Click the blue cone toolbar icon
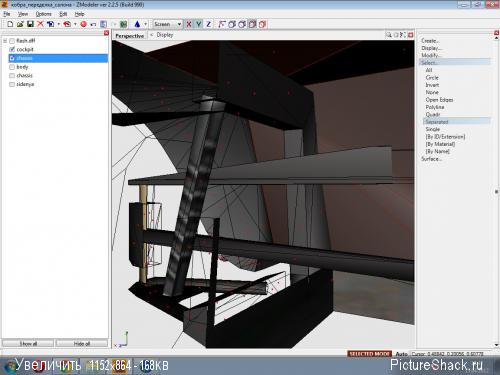 coord(137,24)
